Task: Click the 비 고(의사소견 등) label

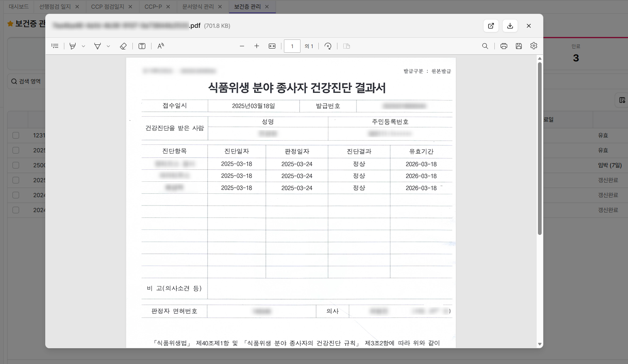Action: 174,288
